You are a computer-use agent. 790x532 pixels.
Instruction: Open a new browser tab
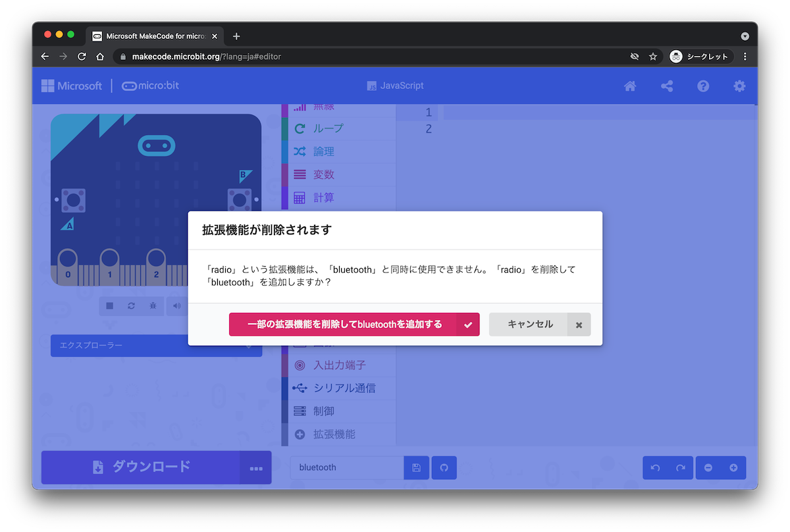pyautogui.click(x=236, y=36)
